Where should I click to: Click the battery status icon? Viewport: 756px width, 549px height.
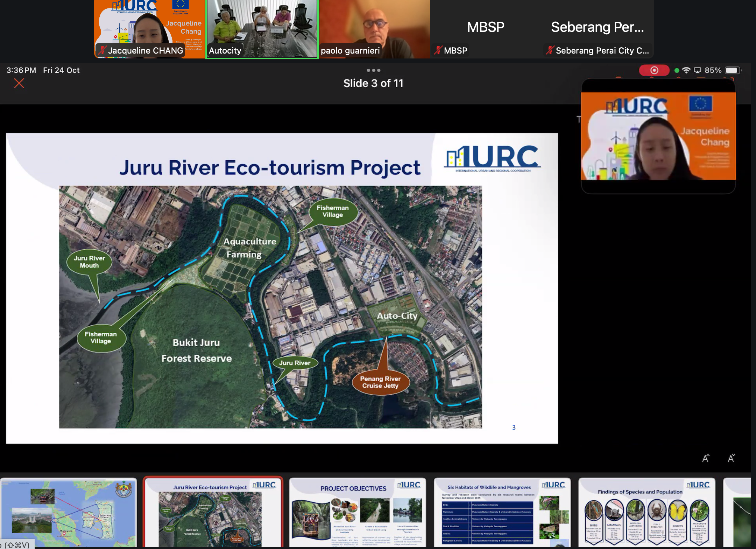(x=733, y=70)
